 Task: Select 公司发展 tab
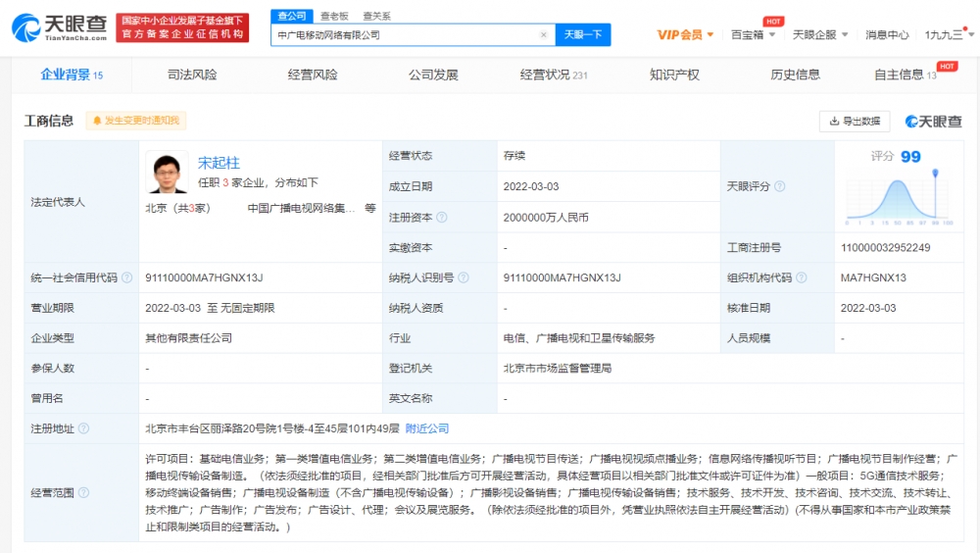433,75
